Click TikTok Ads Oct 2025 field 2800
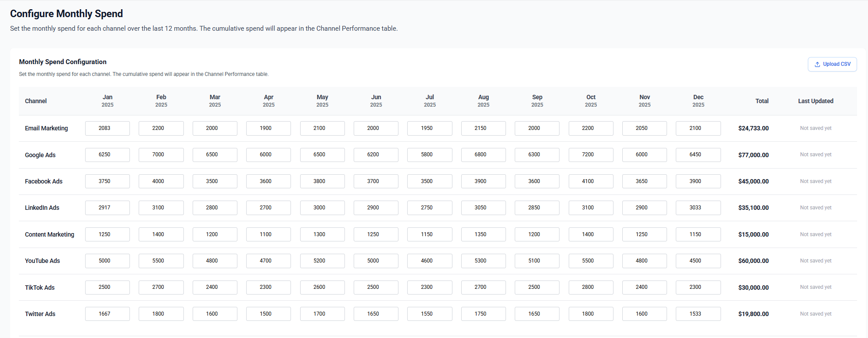Image resolution: width=868 pixels, height=338 pixels. (x=591, y=287)
